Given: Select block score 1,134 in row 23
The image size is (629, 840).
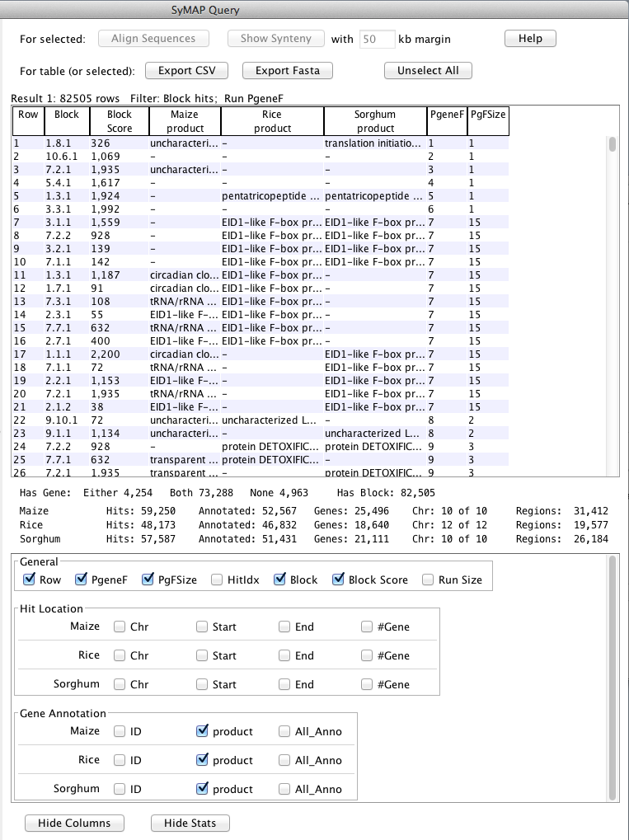Looking at the screenshot, I should point(119,434).
